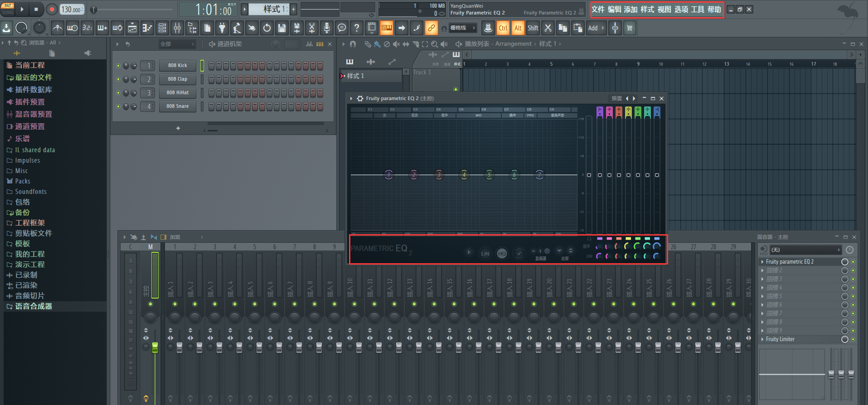Toggle the metronome icon
This screenshot has height=405, width=868.
point(58,28)
